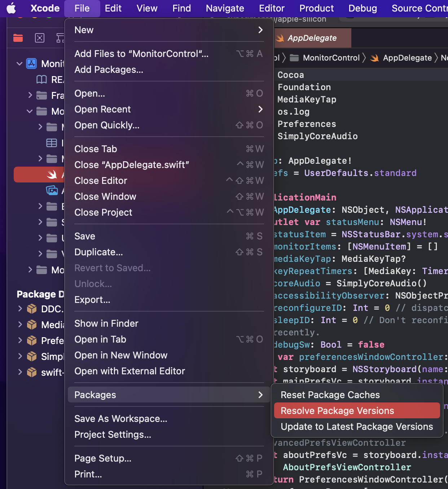448x489 pixels.
Task: Select the Project navigator folder icon
Action: pyautogui.click(x=18, y=38)
